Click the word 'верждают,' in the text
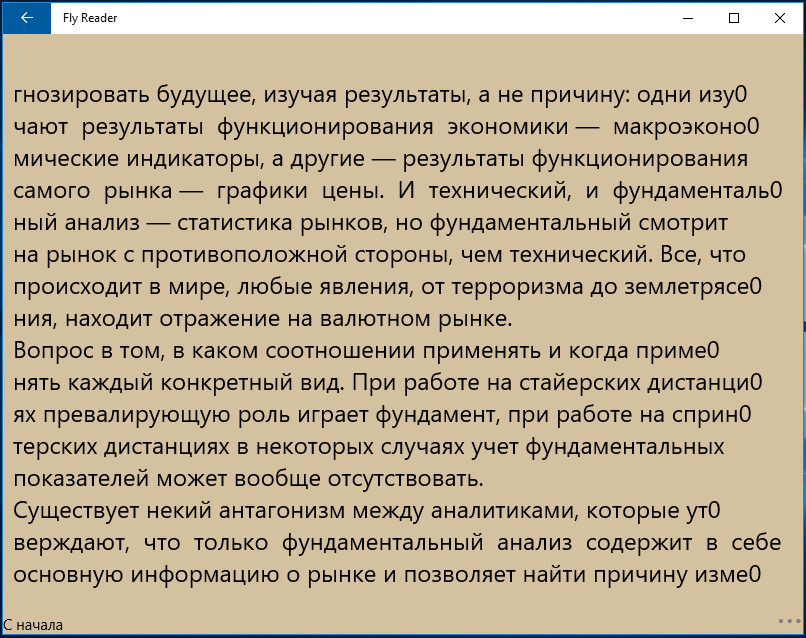The width and height of the screenshot is (806, 638). tap(71, 543)
